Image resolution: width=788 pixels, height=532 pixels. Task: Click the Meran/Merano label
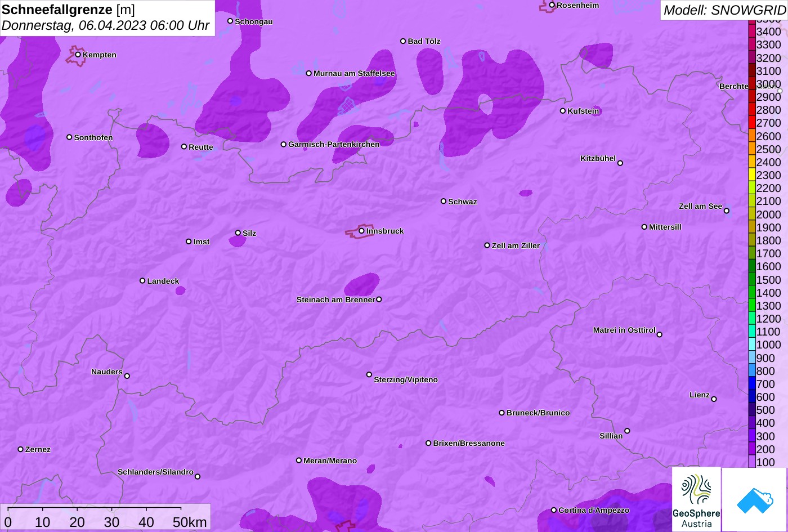tap(330, 461)
